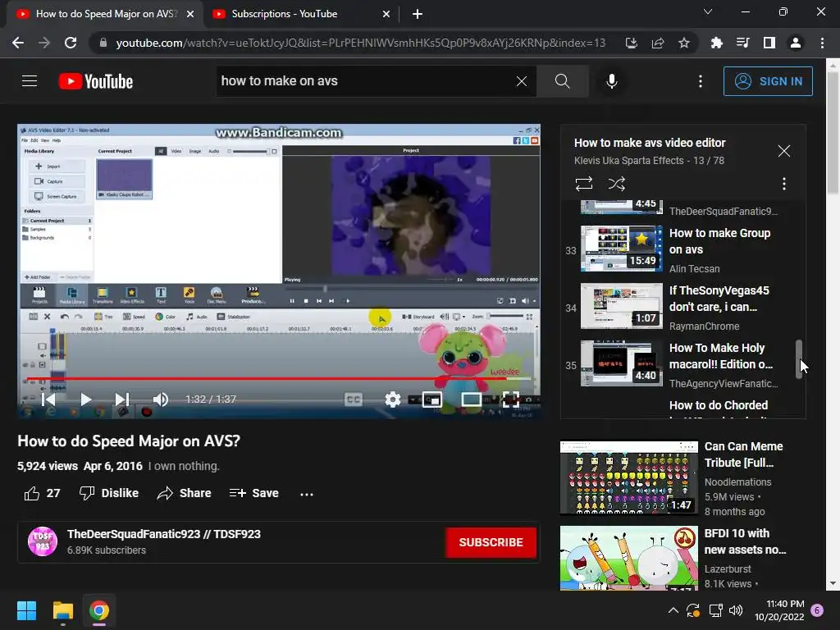Subscribe to TheDeerSquadFanatic923
The width and height of the screenshot is (840, 630).
pos(491,542)
